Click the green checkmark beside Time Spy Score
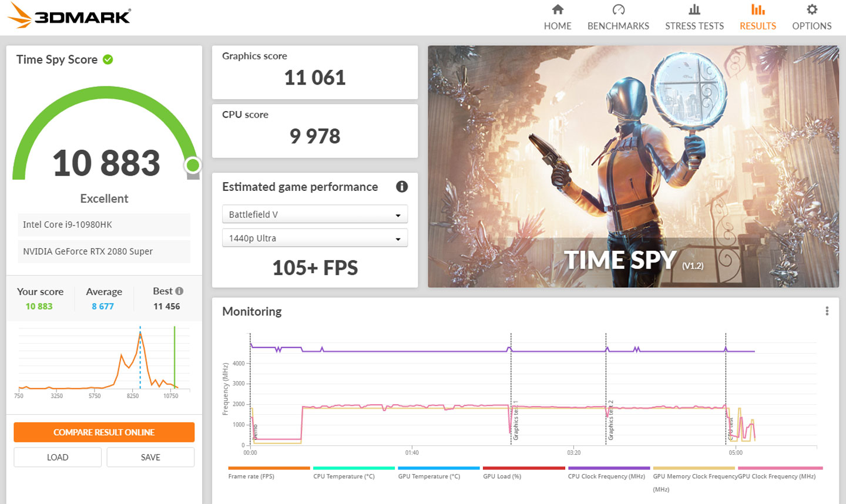 [108, 59]
